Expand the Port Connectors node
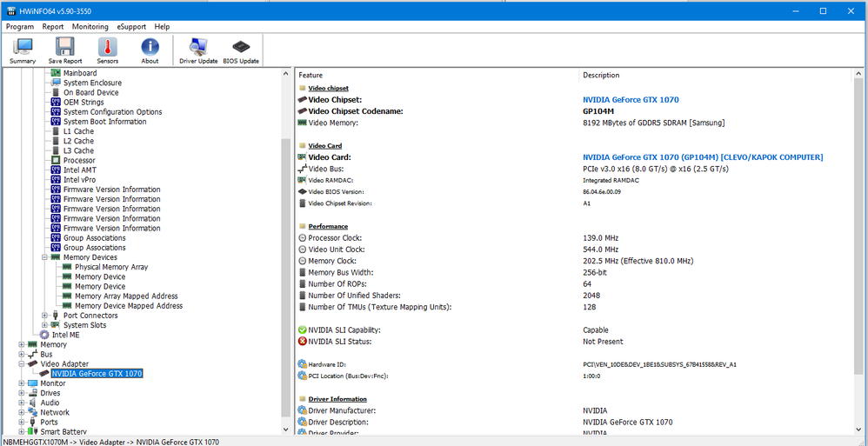Screen dimensions: 868x446 pos(44,316)
